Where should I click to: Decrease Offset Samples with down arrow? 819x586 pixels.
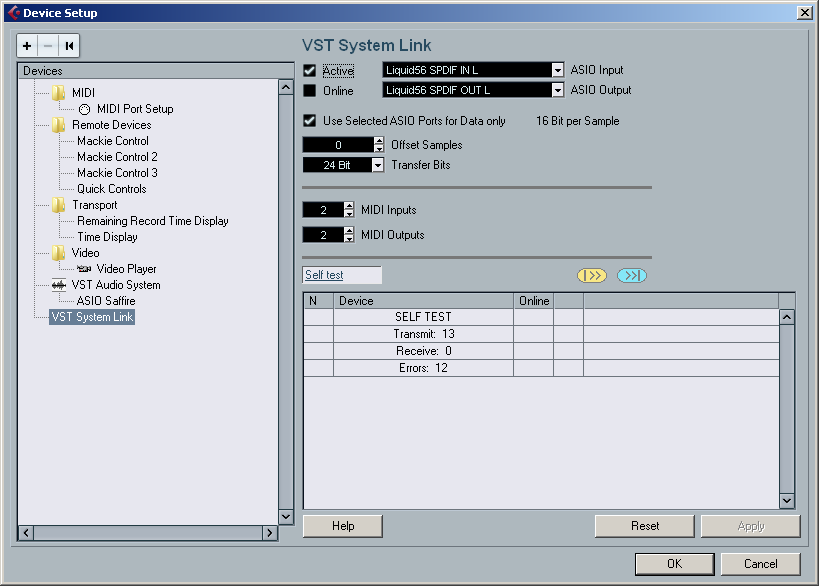coord(379,149)
